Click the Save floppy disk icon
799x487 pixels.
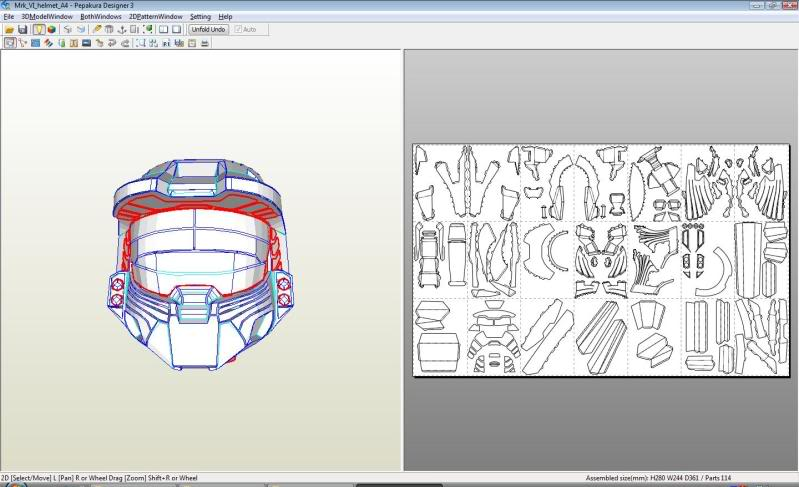[23, 30]
